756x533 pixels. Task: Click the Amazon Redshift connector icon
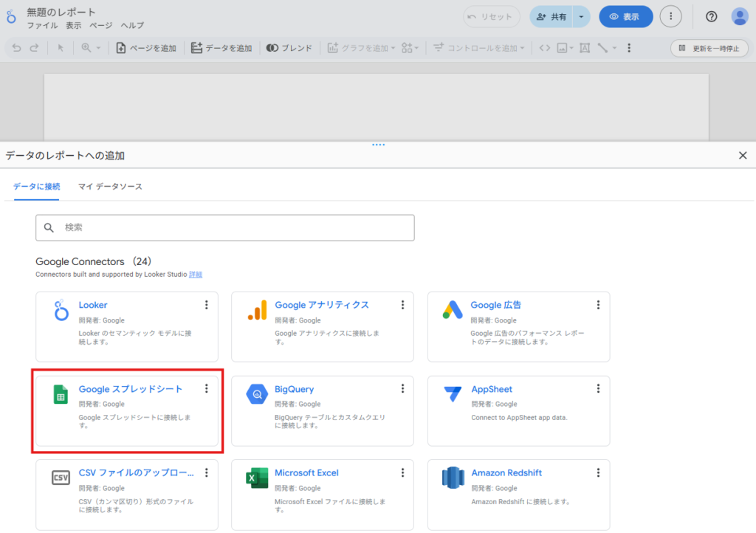452,478
